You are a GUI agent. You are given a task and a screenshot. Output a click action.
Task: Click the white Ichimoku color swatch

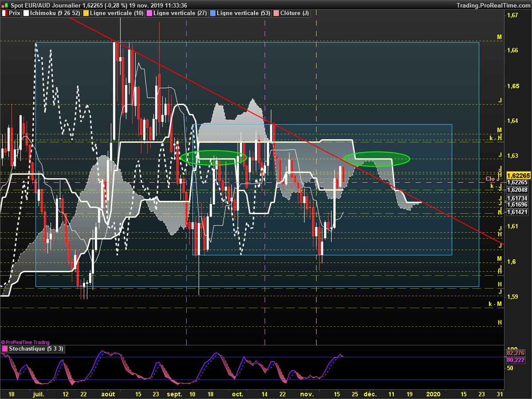[x=26, y=13]
